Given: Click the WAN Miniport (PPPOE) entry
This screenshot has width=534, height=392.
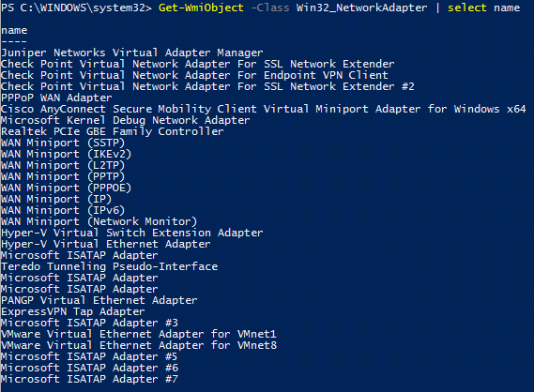Looking at the screenshot, I should coord(66,188).
